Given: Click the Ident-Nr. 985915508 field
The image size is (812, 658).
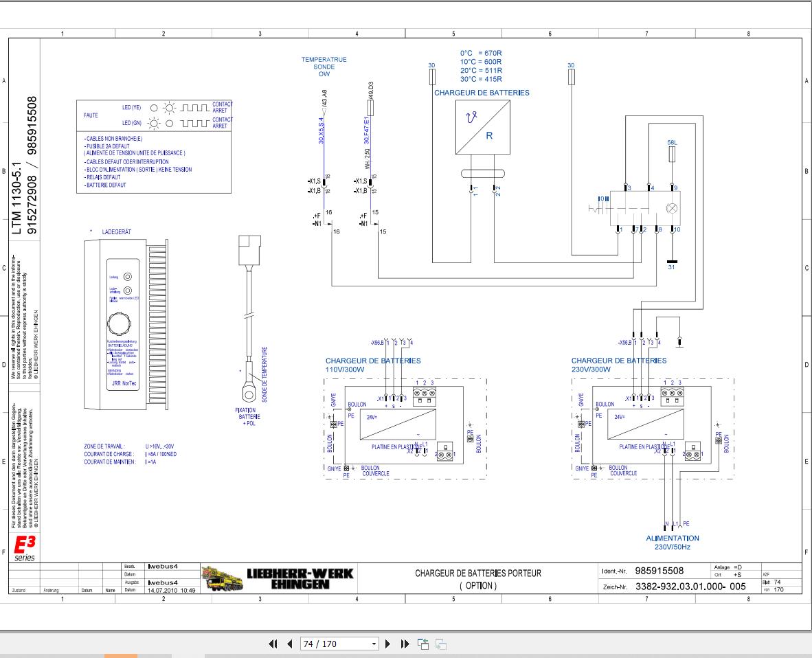Looking at the screenshot, I should (659, 571).
